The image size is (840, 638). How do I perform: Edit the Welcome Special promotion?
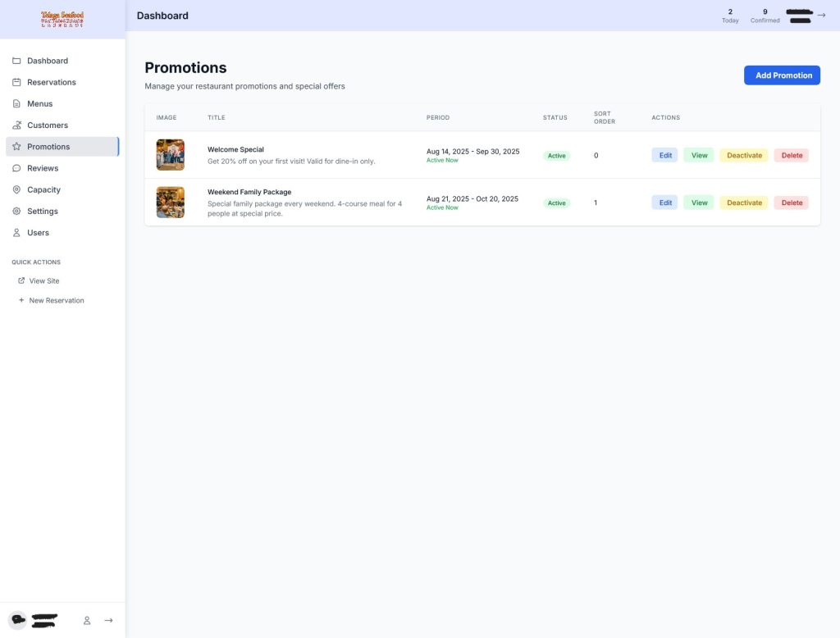pos(665,155)
